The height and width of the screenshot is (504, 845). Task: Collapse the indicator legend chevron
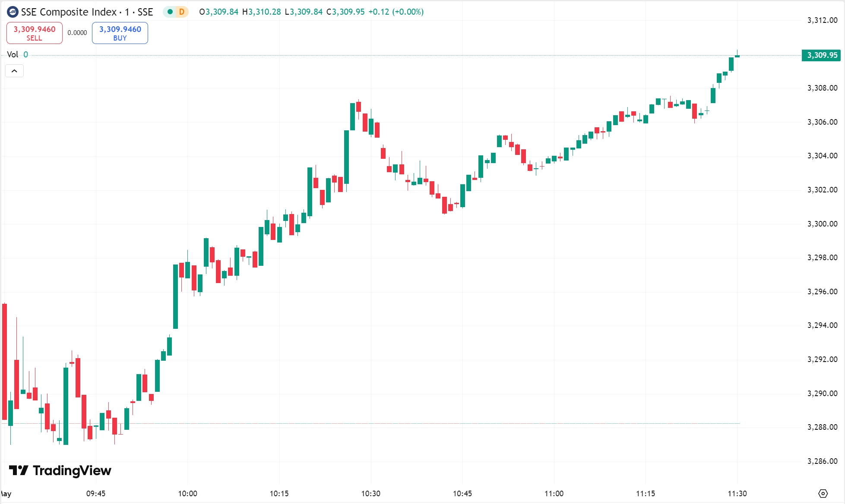pos(14,71)
